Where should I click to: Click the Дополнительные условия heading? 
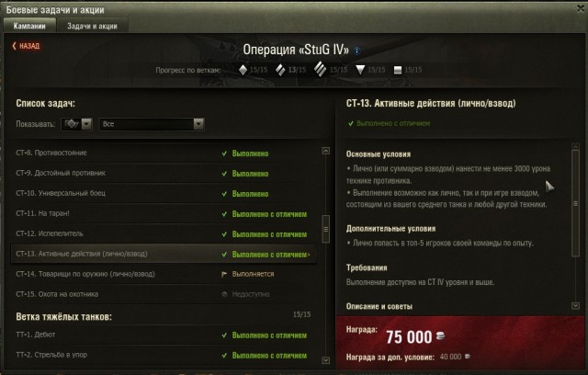coord(390,228)
